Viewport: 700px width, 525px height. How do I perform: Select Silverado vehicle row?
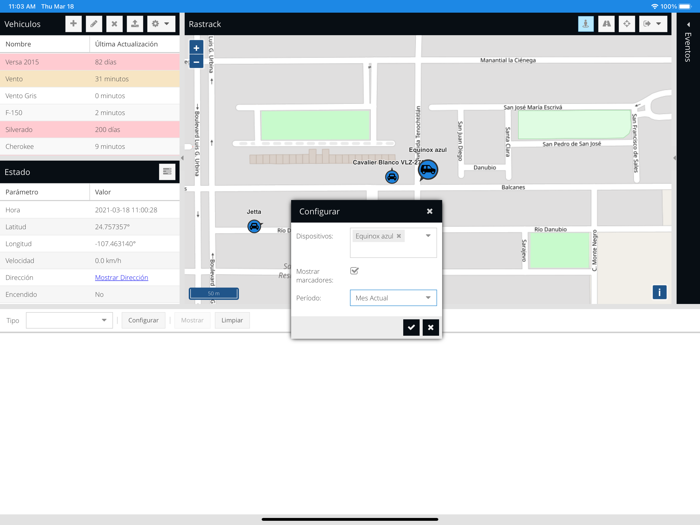90,129
